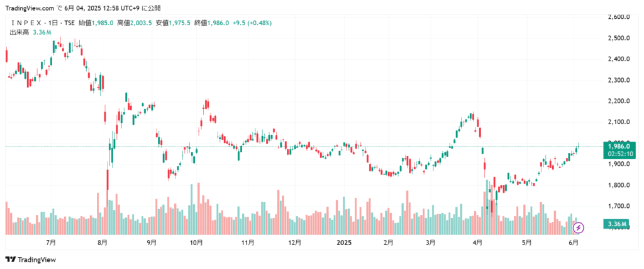Click the purple lightning bolt icon
The height and width of the screenshot is (269, 644).
tap(579, 227)
